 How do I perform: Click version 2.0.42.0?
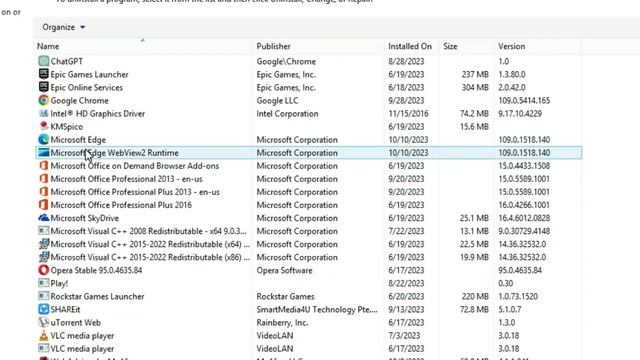tap(511, 87)
